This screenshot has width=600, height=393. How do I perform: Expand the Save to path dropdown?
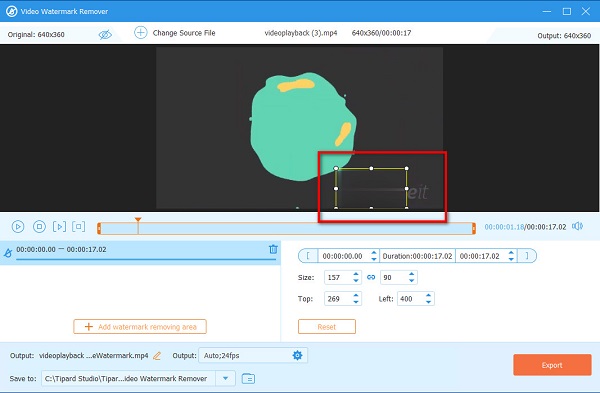point(225,378)
